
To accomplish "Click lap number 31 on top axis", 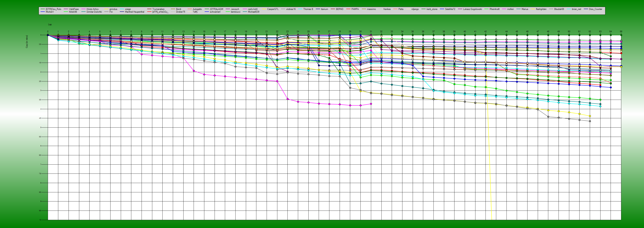I will (x=371, y=32).
